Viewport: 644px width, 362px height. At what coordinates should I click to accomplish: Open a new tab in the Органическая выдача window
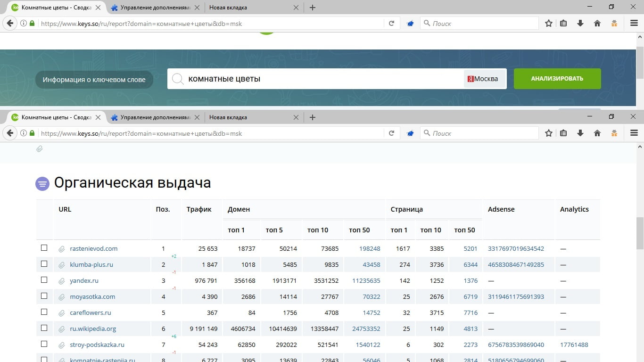312,117
